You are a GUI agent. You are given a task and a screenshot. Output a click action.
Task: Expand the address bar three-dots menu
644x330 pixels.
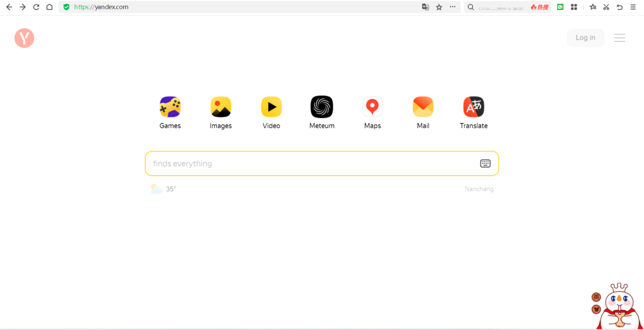452,7
